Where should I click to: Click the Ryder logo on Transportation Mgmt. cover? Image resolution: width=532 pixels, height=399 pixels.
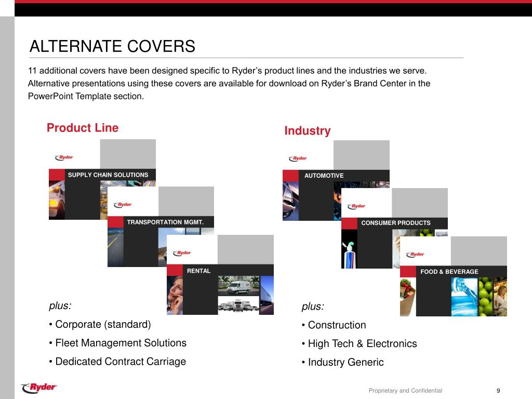[x=123, y=205]
